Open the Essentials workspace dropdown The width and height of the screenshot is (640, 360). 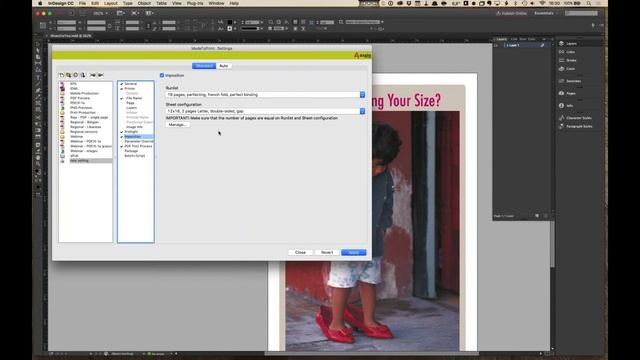tap(546, 13)
